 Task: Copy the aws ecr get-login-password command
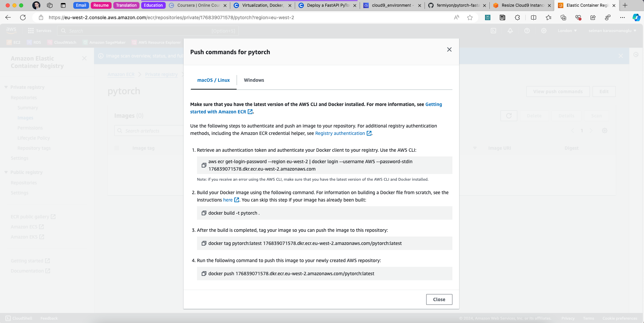tap(204, 165)
